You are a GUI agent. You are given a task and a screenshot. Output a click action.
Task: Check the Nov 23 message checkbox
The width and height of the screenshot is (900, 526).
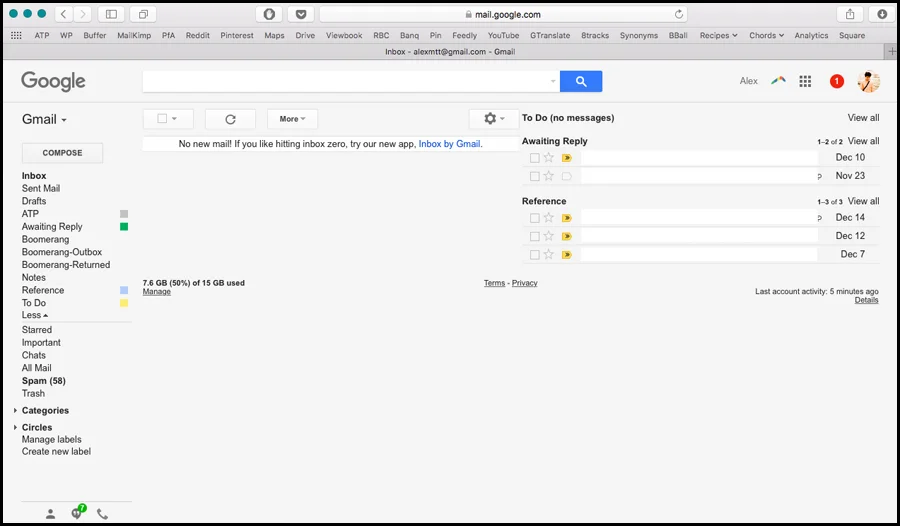pos(534,176)
